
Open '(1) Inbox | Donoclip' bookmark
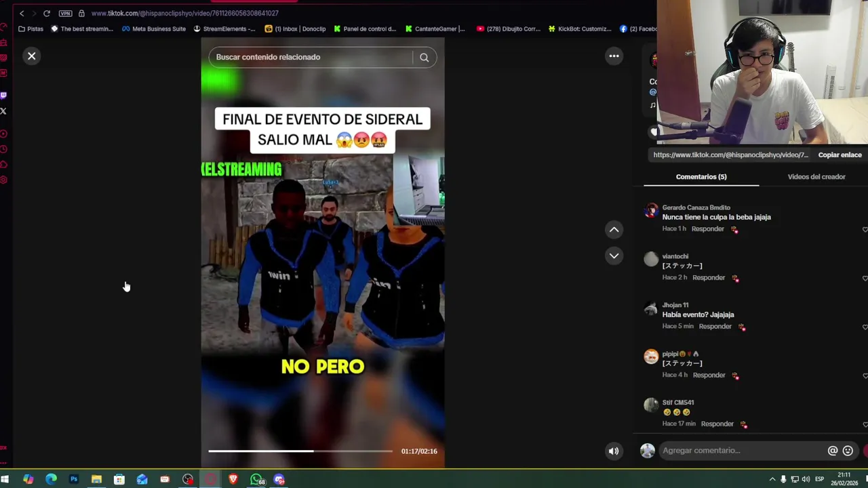295,29
